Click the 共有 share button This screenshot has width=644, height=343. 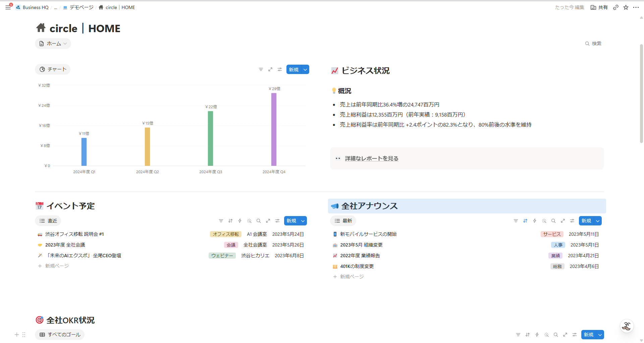tap(599, 7)
